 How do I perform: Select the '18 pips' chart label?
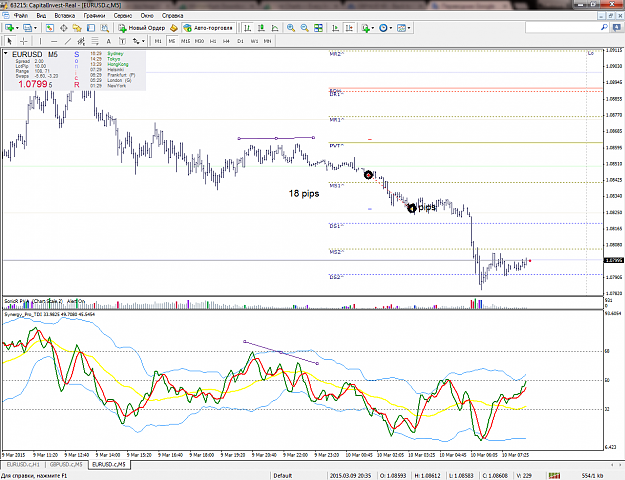click(x=304, y=193)
